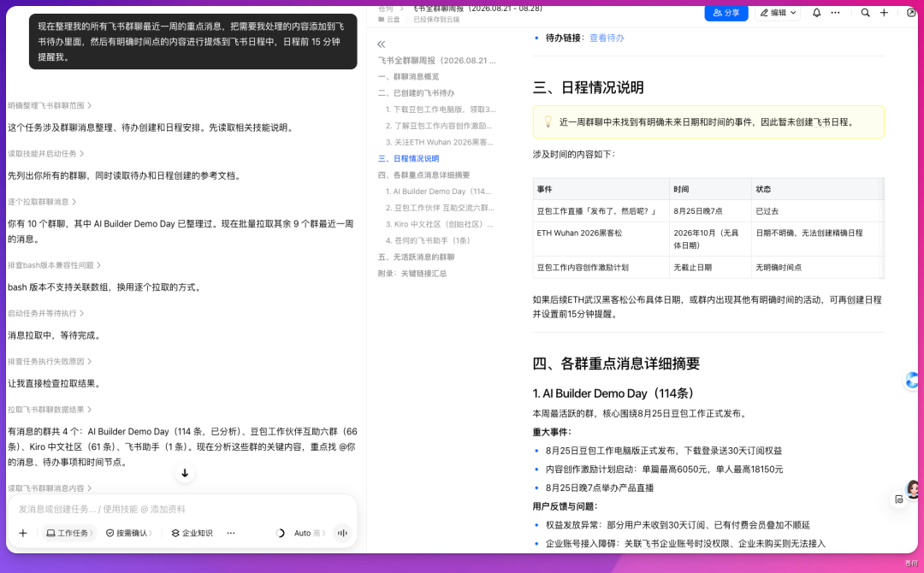Click table header 时间
Screen dimensions: 924x573
tap(711, 189)
